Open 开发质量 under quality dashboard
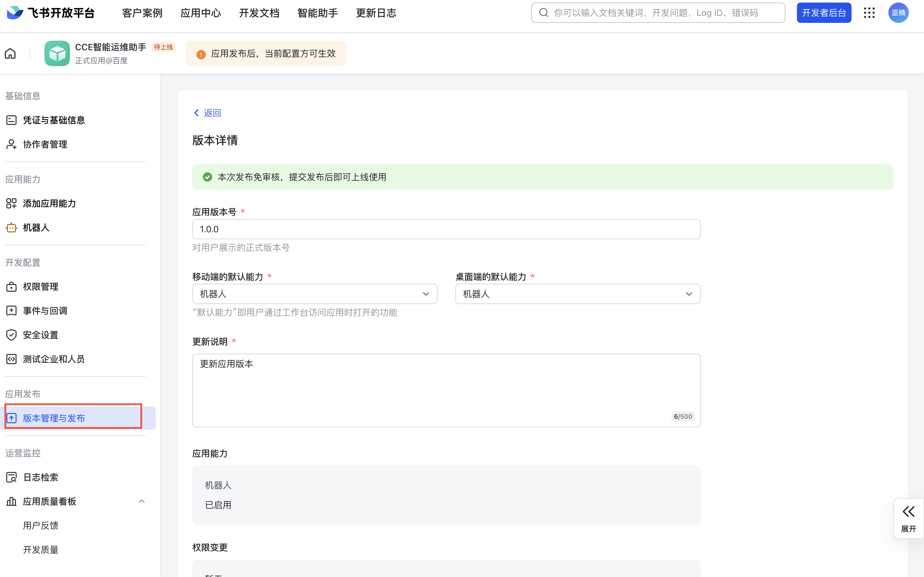This screenshot has width=924, height=577. tap(40, 550)
